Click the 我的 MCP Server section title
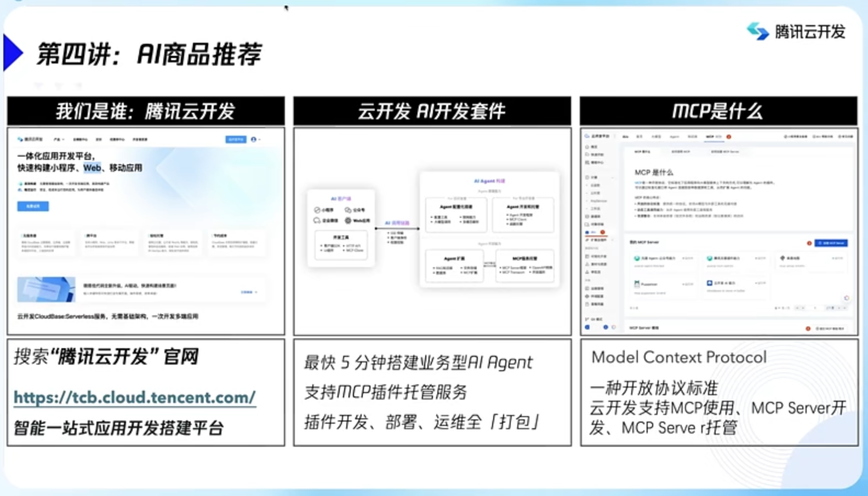This screenshot has width=868, height=496. 644,242
